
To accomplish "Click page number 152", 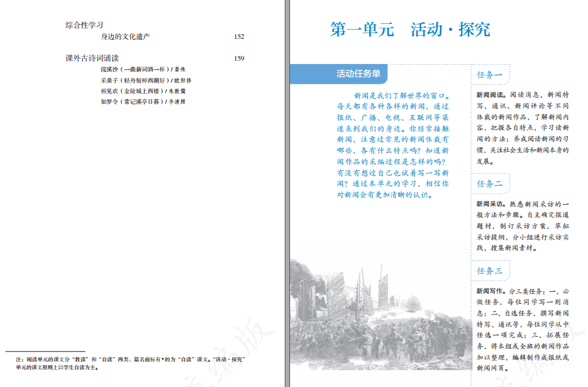I will click(x=239, y=37).
